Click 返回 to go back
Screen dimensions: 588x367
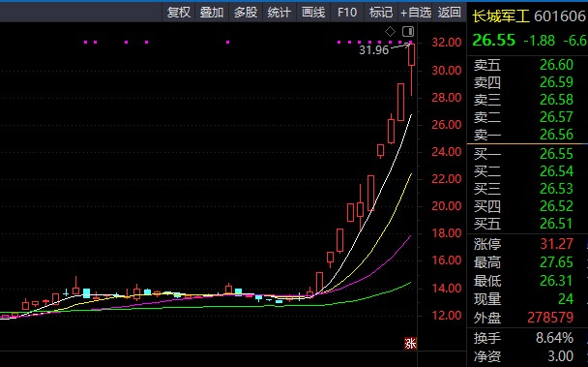450,13
